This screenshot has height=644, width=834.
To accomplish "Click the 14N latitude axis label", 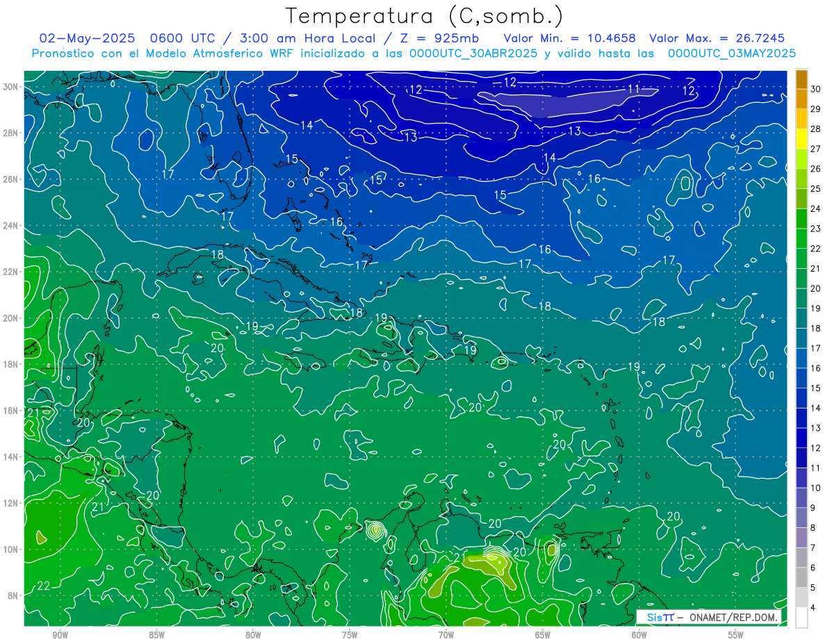I will 11,457.
